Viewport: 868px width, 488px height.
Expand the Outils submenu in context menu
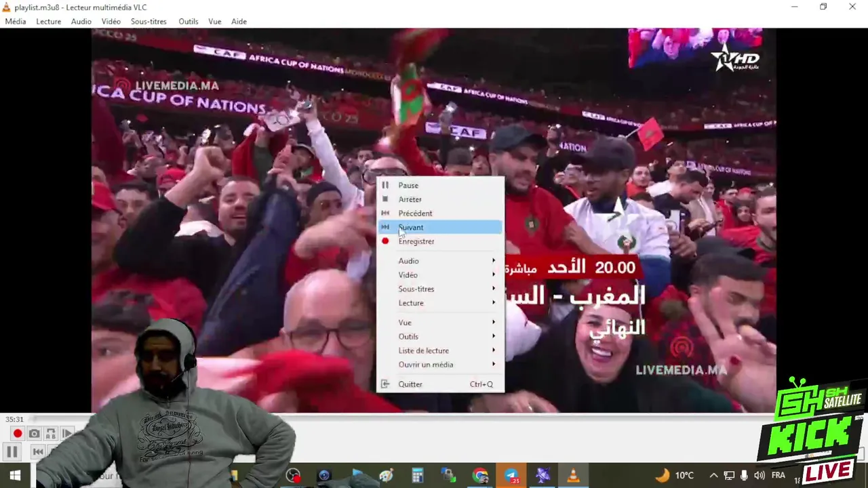point(440,336)
